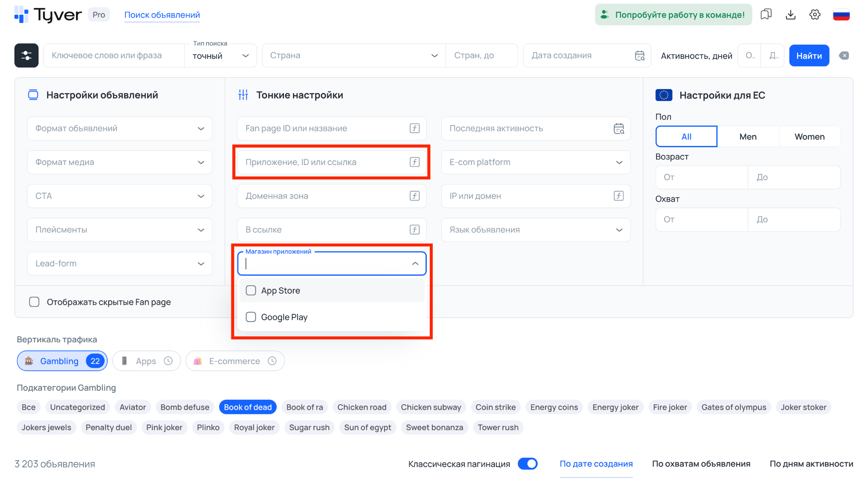Open the bookmarks icon
Viewport: 868px width, 487px height.
click(766, 15)
